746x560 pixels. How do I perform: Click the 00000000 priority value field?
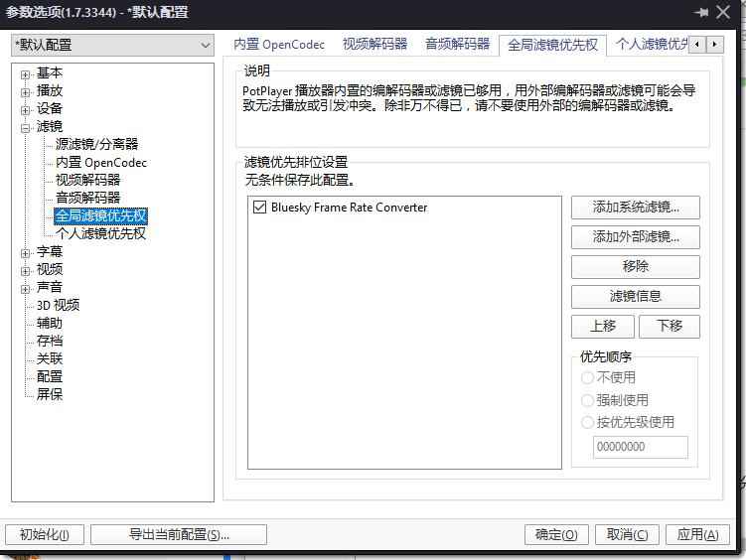(x=640, y=447)
